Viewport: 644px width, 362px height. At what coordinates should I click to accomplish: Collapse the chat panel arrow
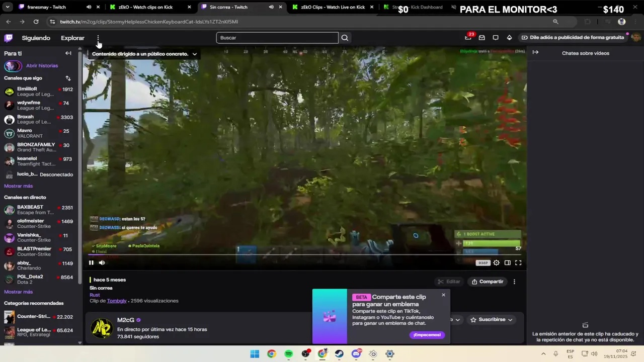click(x=535, y=52)
